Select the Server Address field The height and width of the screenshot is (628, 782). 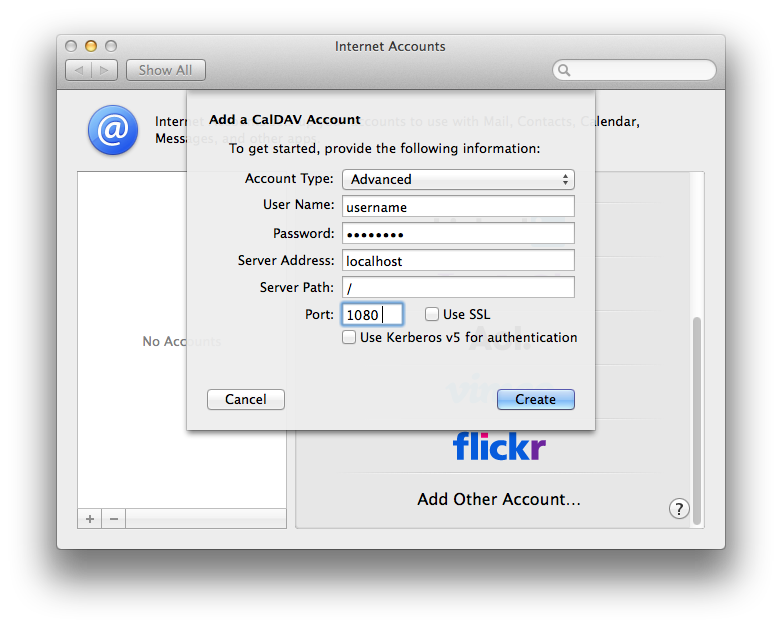[x=458, y=260]
